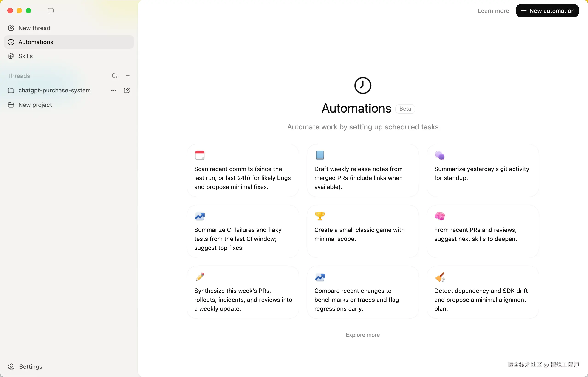588x377 pixels.
Task: Open the New project folder
Action: (x=35, y=105)
